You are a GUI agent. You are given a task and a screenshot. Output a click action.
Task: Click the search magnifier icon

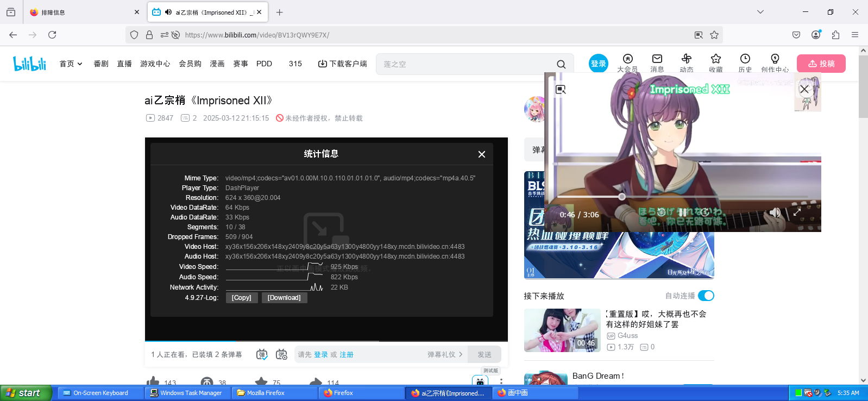coord(561,64)
